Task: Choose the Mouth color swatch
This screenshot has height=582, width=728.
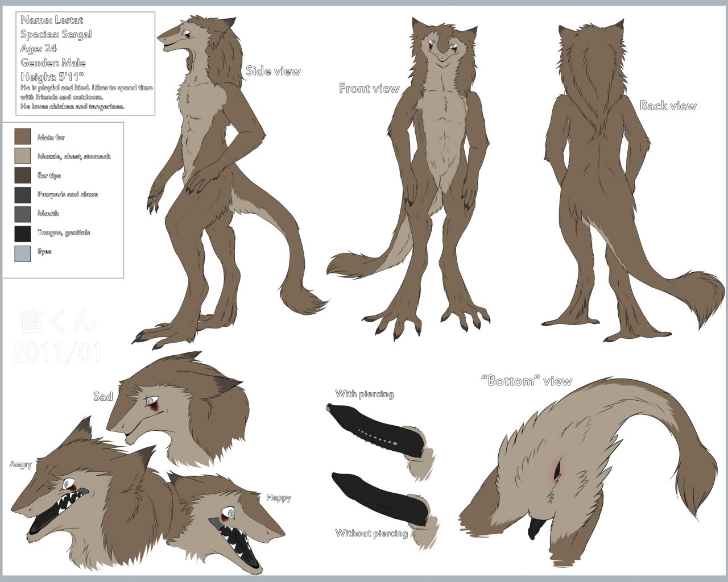Action: (x=22, y=214)
